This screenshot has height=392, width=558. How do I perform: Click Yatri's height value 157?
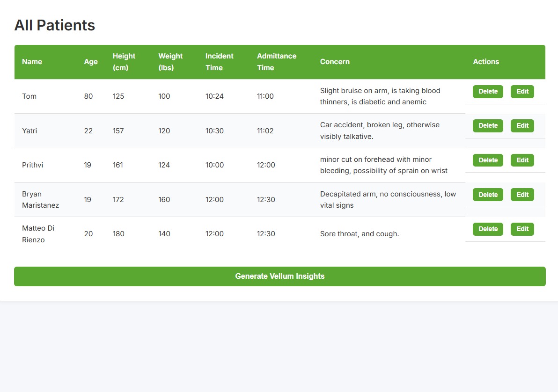coord(118,131)
